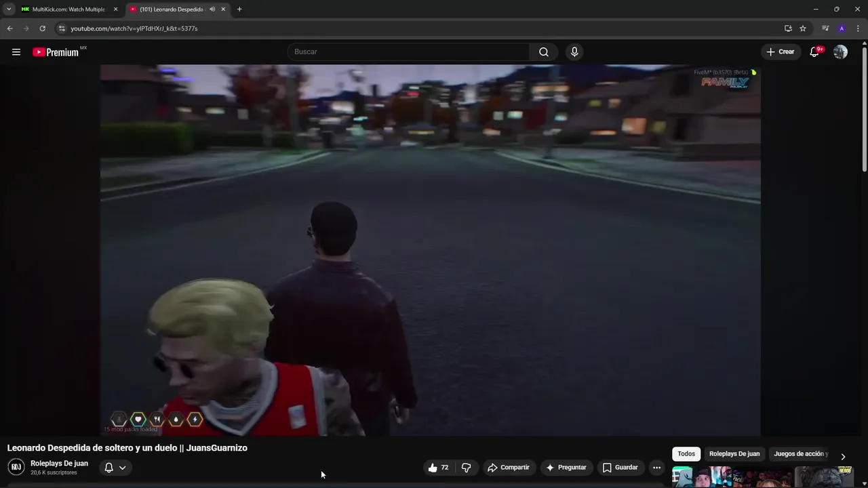Screen dimensions: 868x488
Task: Open YouTube notifications bell
Action: pos(815,52)
